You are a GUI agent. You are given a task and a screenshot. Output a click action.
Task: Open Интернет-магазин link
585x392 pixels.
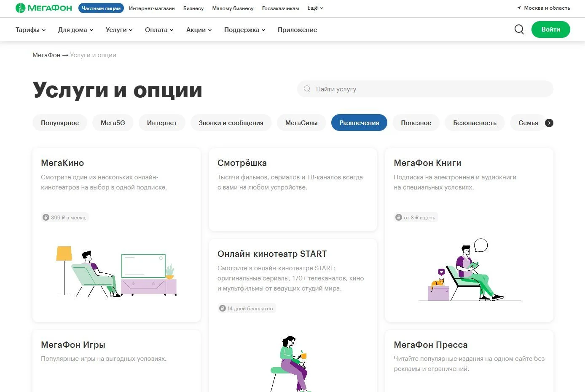152,8
